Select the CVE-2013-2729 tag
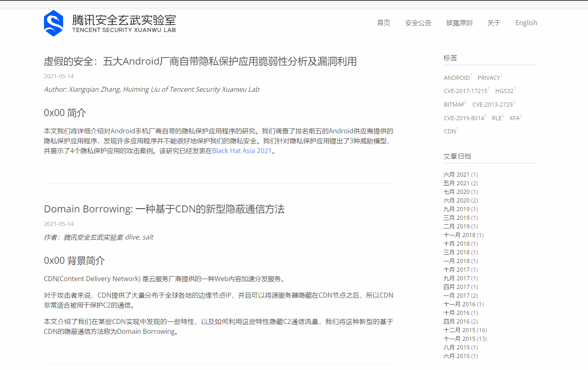 493,105
